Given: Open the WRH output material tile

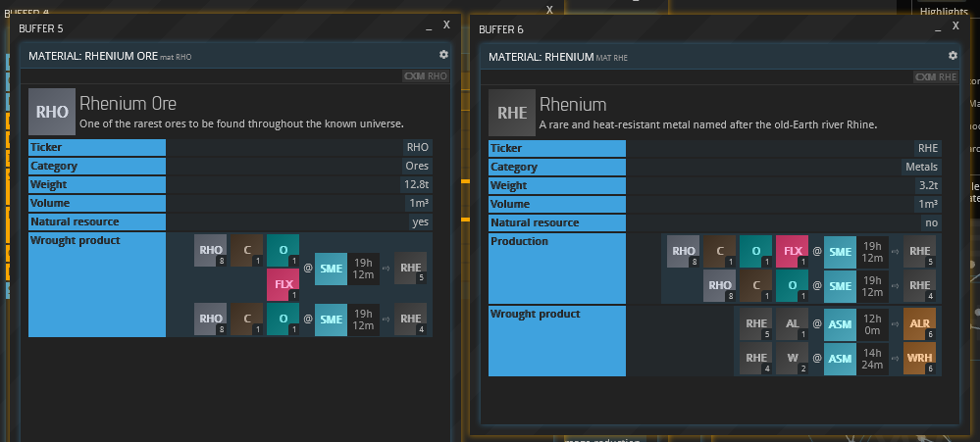Looking at the screenshot, I should 919,359.
